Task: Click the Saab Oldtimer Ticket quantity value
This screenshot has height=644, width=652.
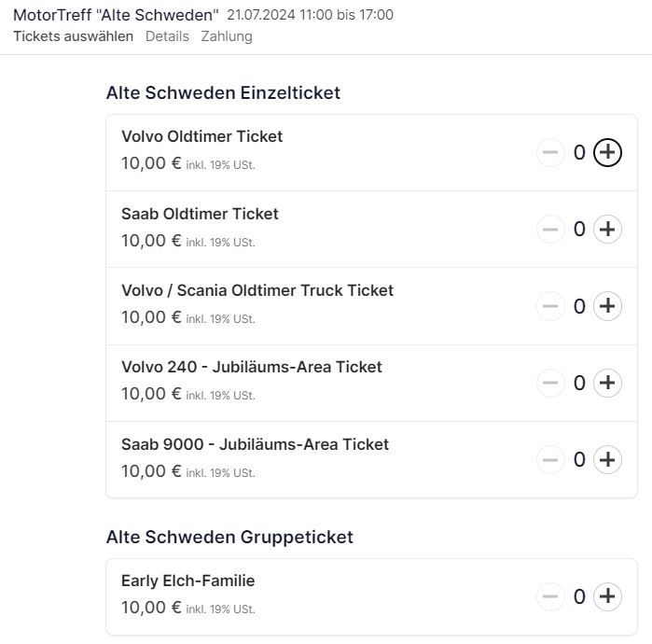Action: click(579, 230)
